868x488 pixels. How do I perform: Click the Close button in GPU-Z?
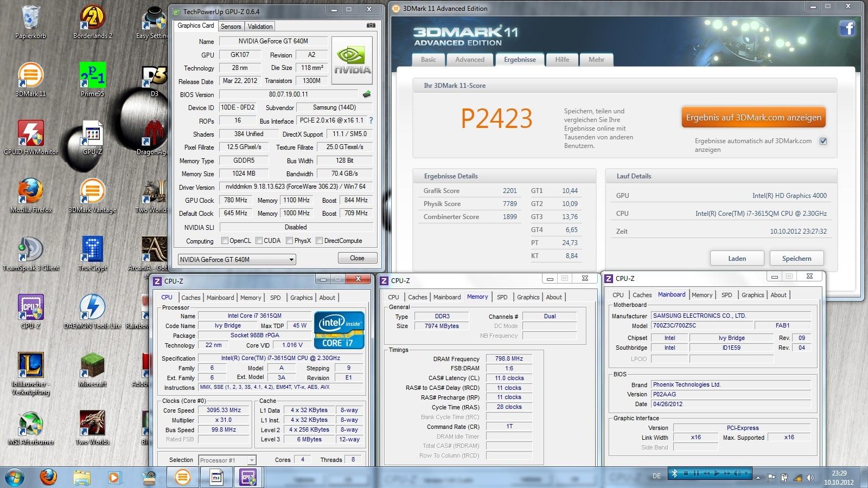(357, 258)
